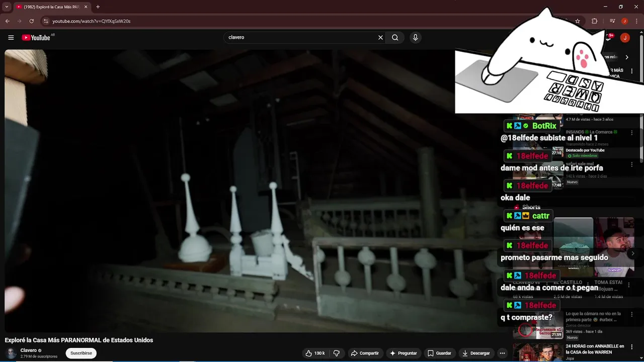Click the video title text
644x362 pixels.
(79, 340)
